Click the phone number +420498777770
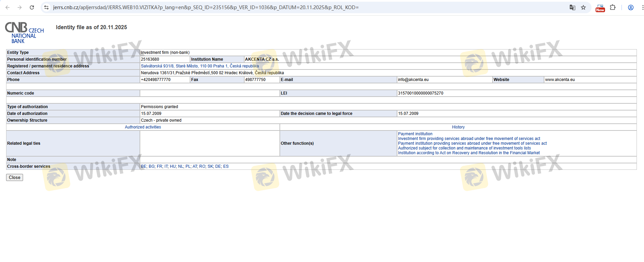The image size is (644, 262). pos(156,80)
